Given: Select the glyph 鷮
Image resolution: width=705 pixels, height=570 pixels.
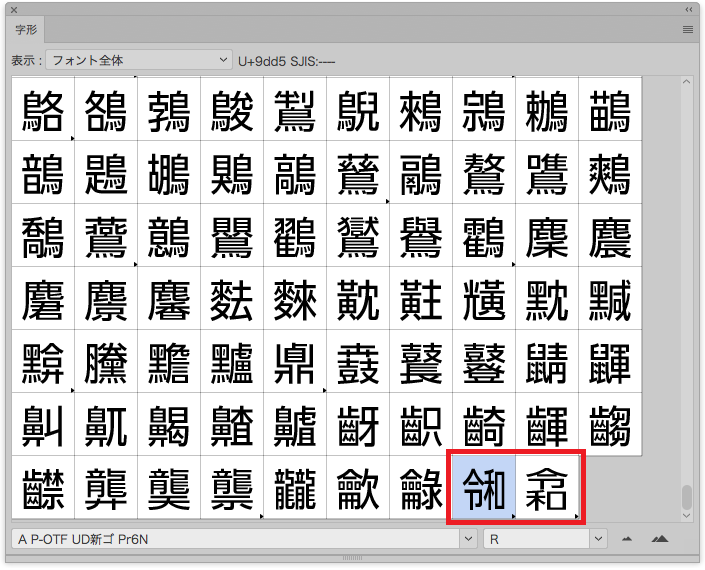Looking at the screenshot, I should click(x=43, y=235).
